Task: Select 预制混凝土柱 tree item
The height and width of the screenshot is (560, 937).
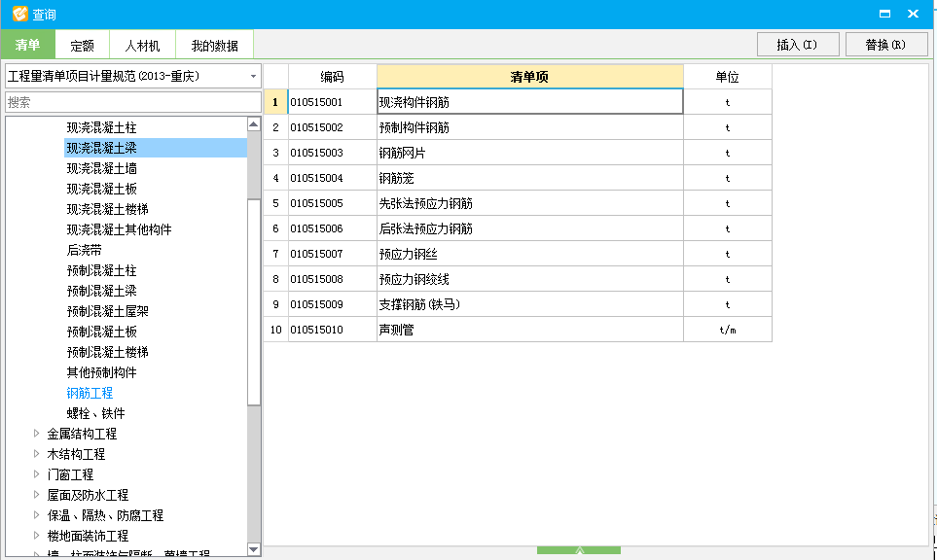Action: [x=101, y=270]
